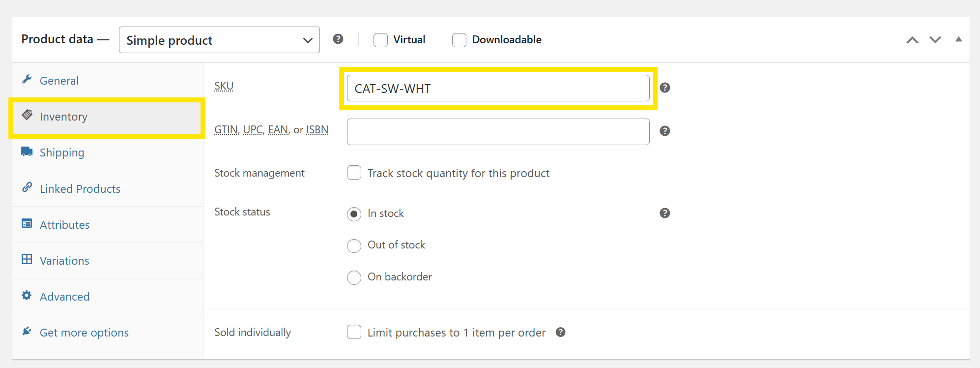Click the truck icon for Shipping

(27, 151)
